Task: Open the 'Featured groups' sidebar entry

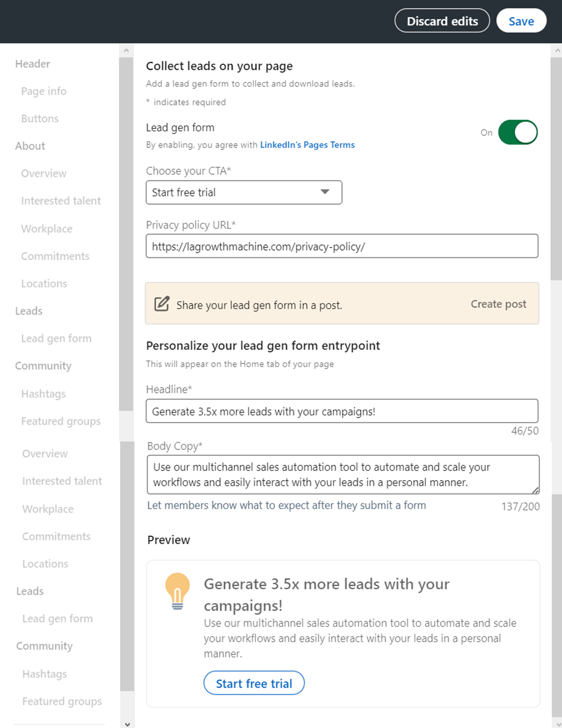Action: [61, 421]
